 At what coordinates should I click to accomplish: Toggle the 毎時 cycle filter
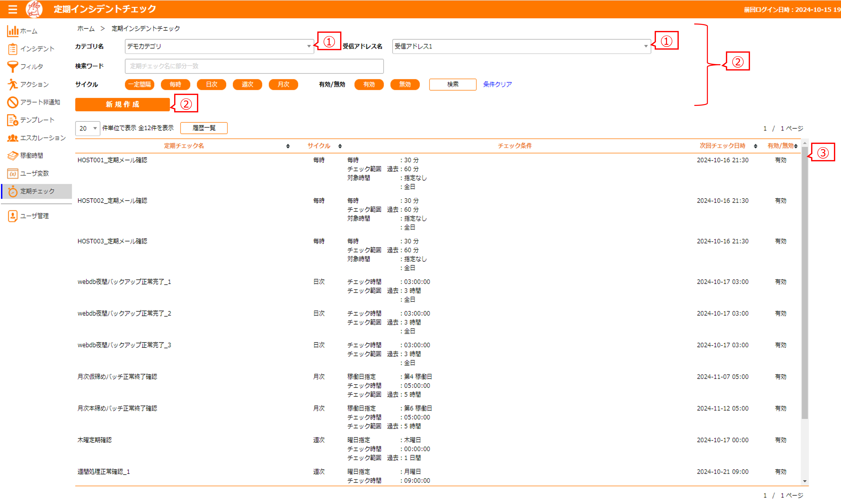[175, 85]
